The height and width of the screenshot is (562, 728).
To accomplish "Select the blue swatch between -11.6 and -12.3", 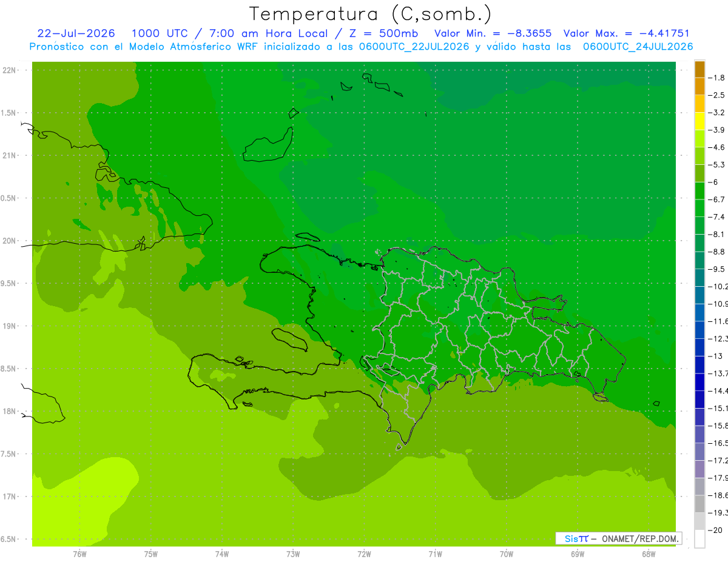I will (x=699, y=330).
